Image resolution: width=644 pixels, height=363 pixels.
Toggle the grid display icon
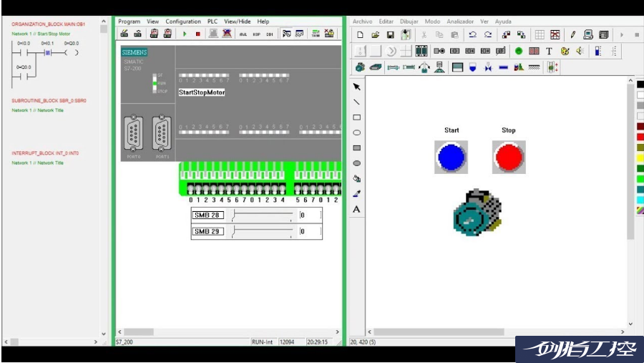tap(540, 34)
